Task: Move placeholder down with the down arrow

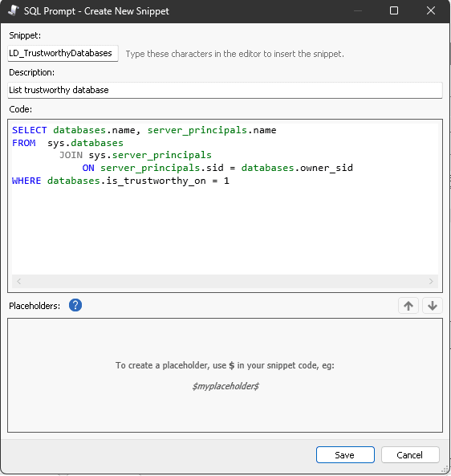Action: coord(433,305)
